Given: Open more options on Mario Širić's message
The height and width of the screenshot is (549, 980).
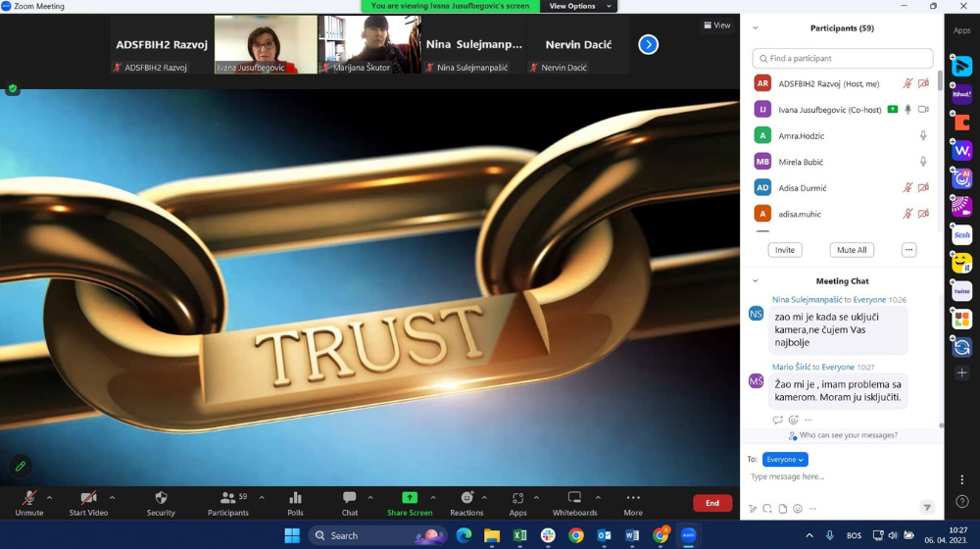Looking at the screenshot, I should point(808,420).
